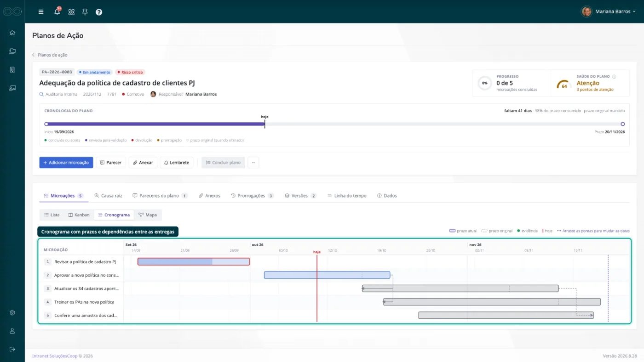Screen dimensions: 644x362
Task: Open the Versões tab
Action: (x=301, y=196)
